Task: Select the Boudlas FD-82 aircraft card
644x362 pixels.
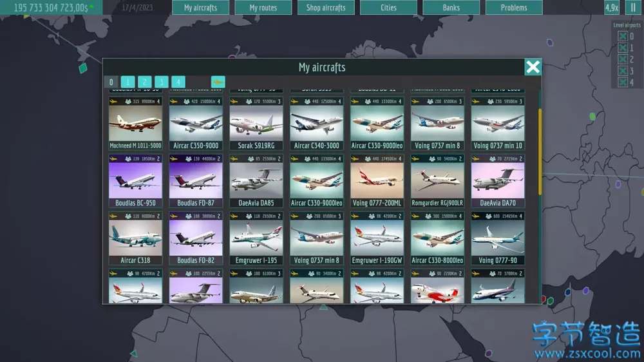Action: [196, 238]
